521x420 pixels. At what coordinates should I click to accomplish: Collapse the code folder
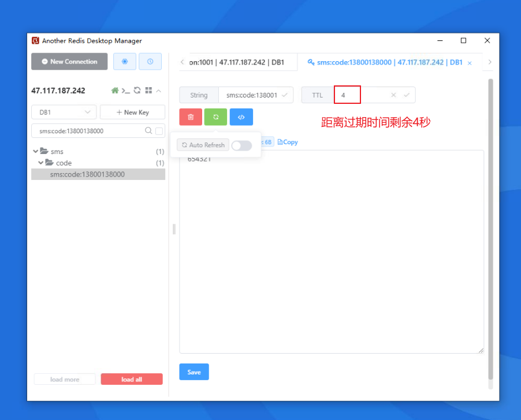[x=40, y=163]
